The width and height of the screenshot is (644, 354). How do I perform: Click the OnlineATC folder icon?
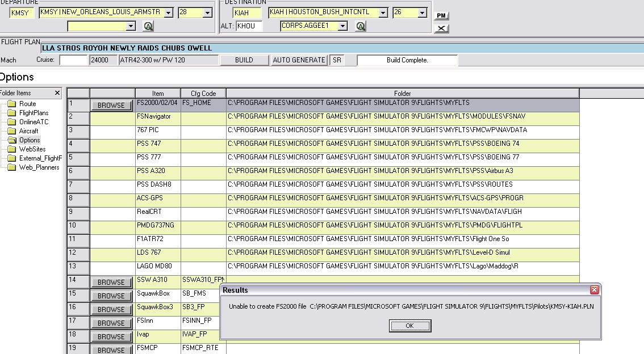click(12, 122)
